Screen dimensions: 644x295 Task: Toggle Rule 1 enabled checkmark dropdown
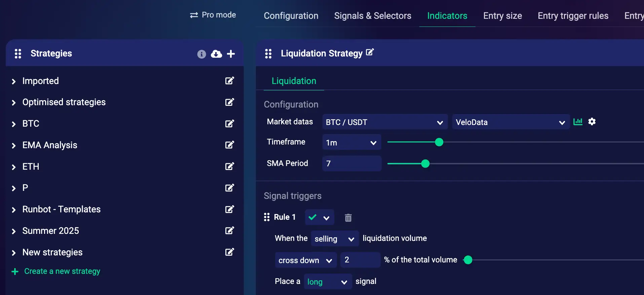click(319, 217)
